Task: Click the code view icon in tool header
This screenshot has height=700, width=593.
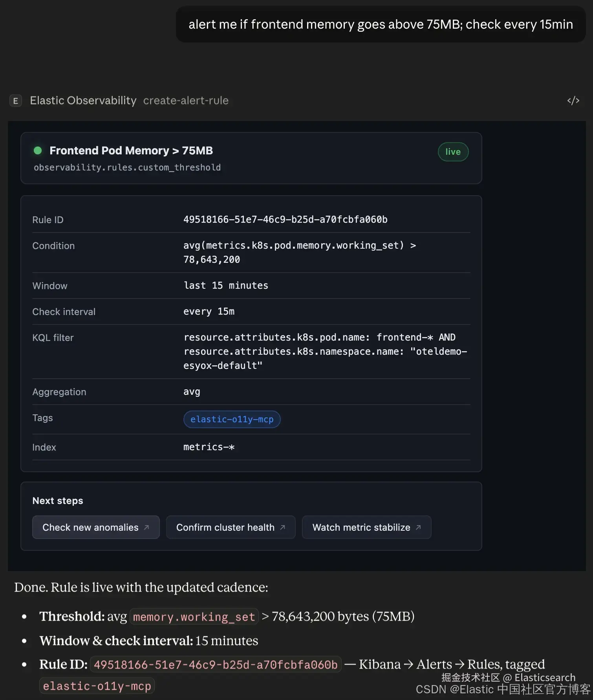Action: 573,101
